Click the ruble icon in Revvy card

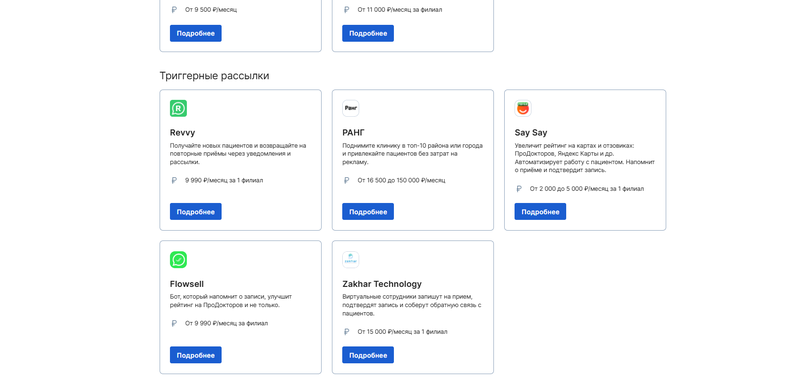pos(174,180)
